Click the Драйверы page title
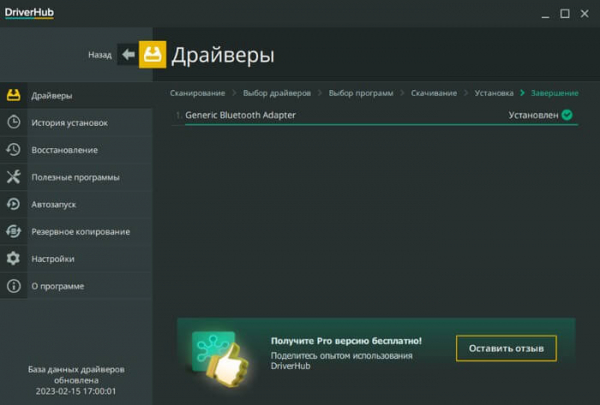Screen dimensions: 600x405 [223, 55]
